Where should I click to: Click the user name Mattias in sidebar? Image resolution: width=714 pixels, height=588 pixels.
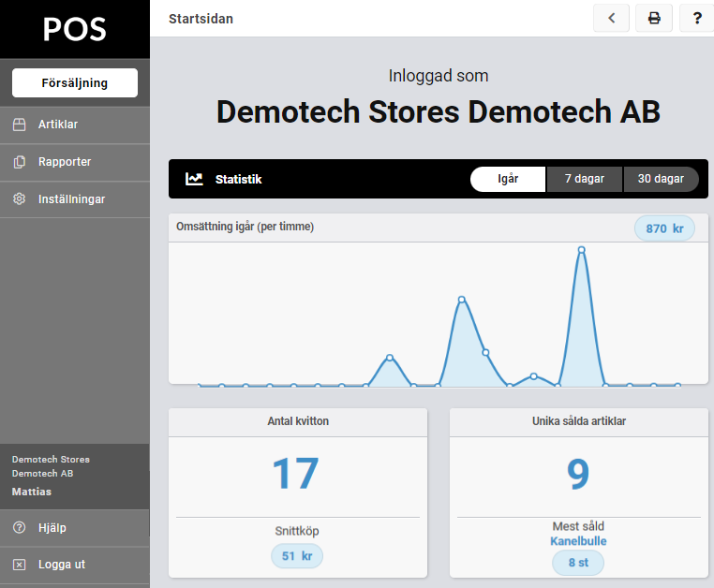pyautogui.click(x=32, y=492)
